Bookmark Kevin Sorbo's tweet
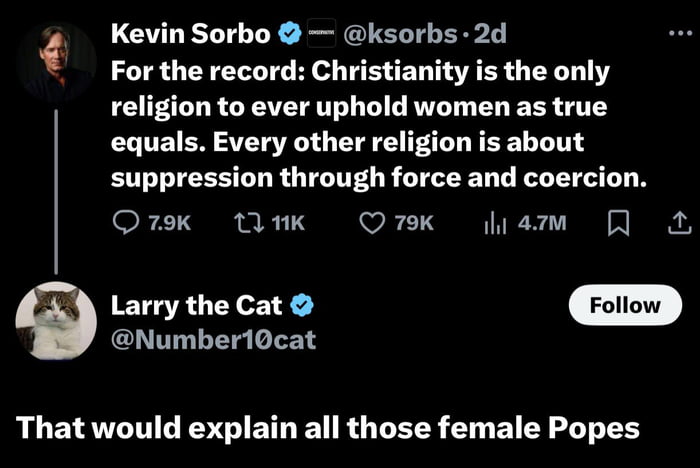Image resolution: width=700 pixels, height=468 pixels. click(x=617, y=222)
